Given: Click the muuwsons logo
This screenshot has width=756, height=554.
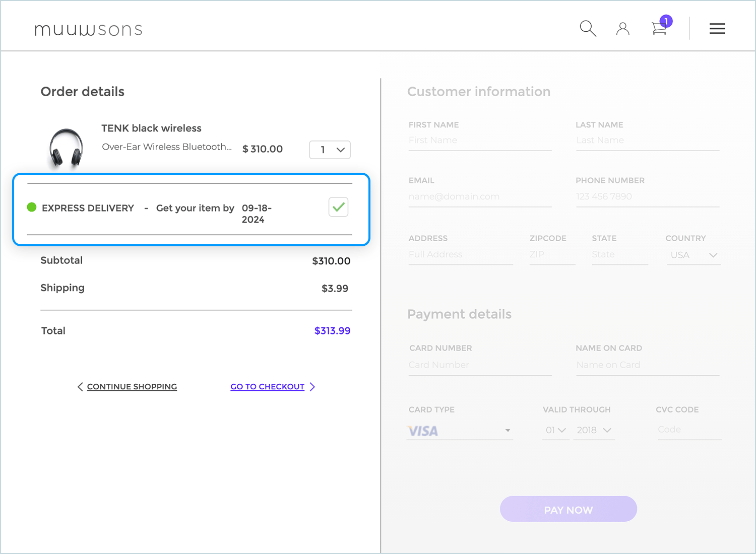Looking at the screenshot, I should (x=88, y=30).
